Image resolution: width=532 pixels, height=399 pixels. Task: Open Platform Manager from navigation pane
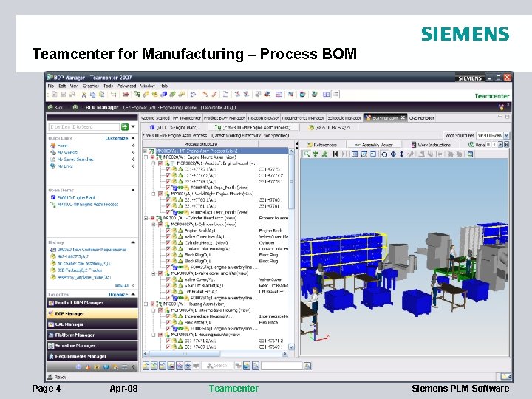pyautogui.click(x=92, y=335)
